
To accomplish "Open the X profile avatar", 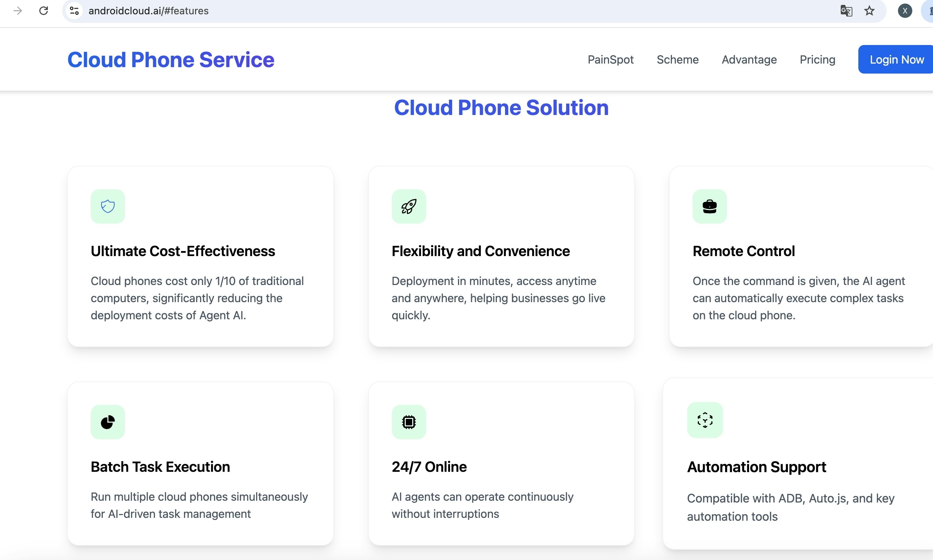I will 905,11.
